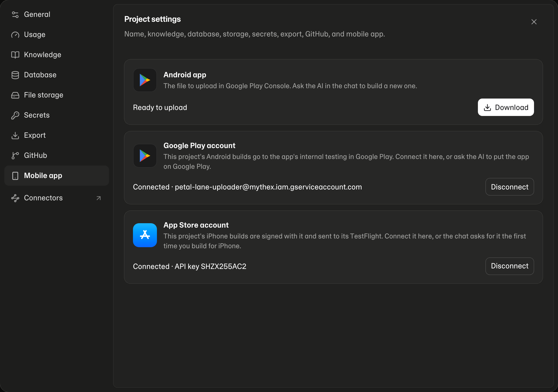The height and width of the screenshot is (392, 558).
Task: Click the Export download icon in sidebar
Action: coord(15,135)
